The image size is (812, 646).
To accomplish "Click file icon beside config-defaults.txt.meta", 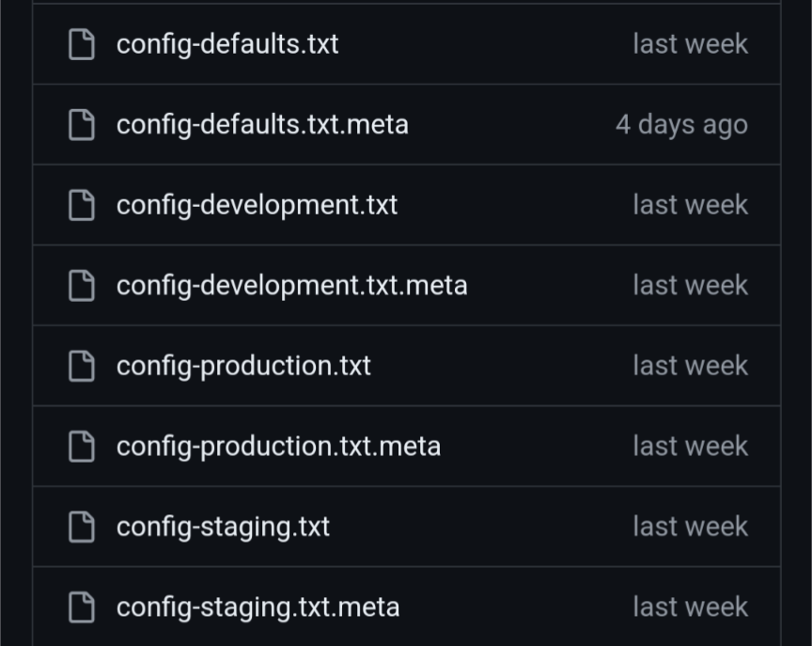I will point(83,124).
